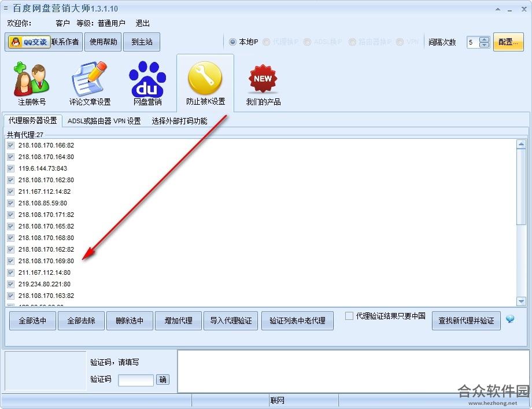Click the blue help bubble icon
Image resolution: width=532 pixels, height=409 pixels.
tap(509, 319)
